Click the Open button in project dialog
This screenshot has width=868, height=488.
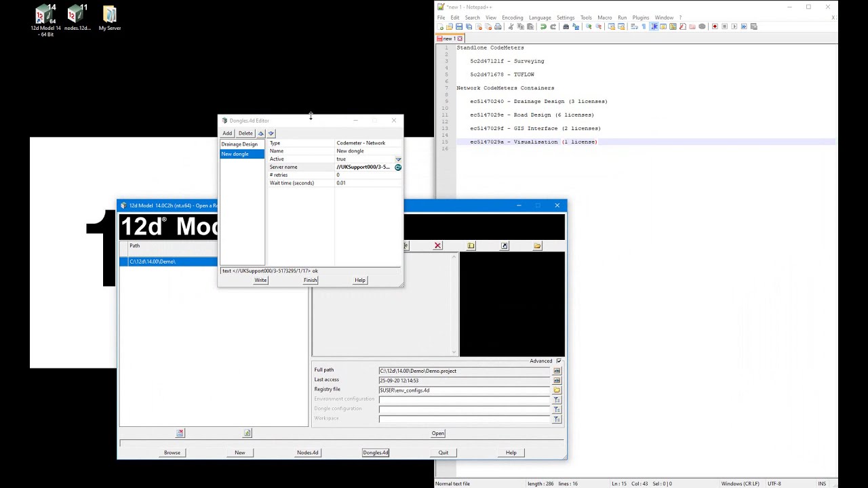(x=438, y=434)
